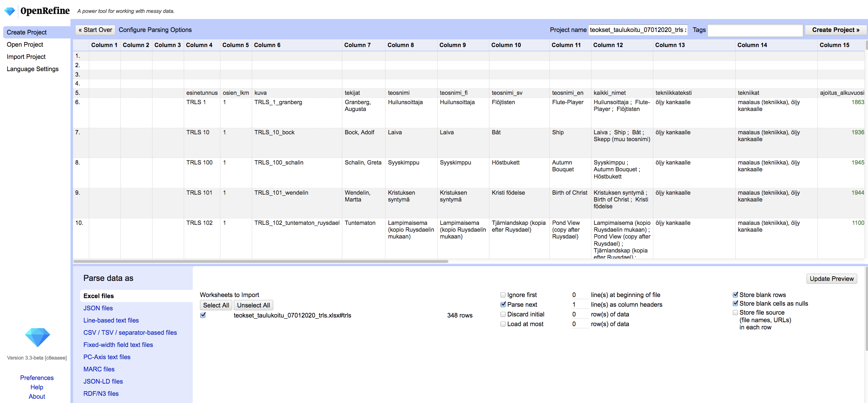The width and height of the screenshot is (868, 403).
Task: Open the Preferences link
Action: 37,378
